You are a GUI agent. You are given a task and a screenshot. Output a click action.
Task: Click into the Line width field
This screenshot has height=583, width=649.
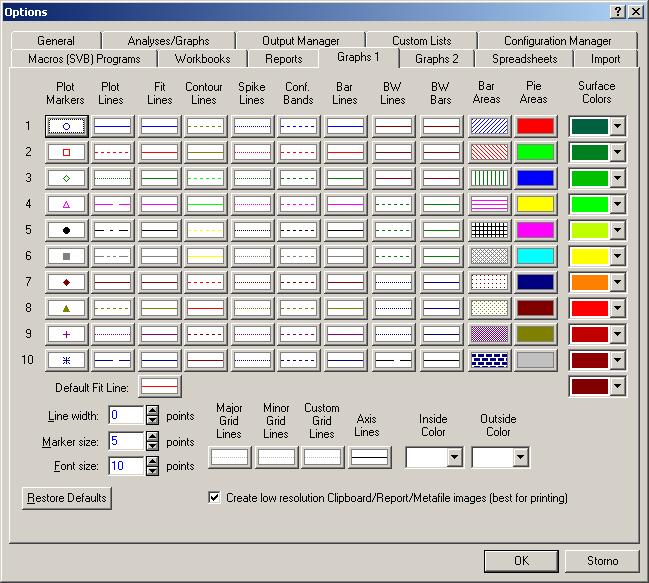[x=126, y=415]
